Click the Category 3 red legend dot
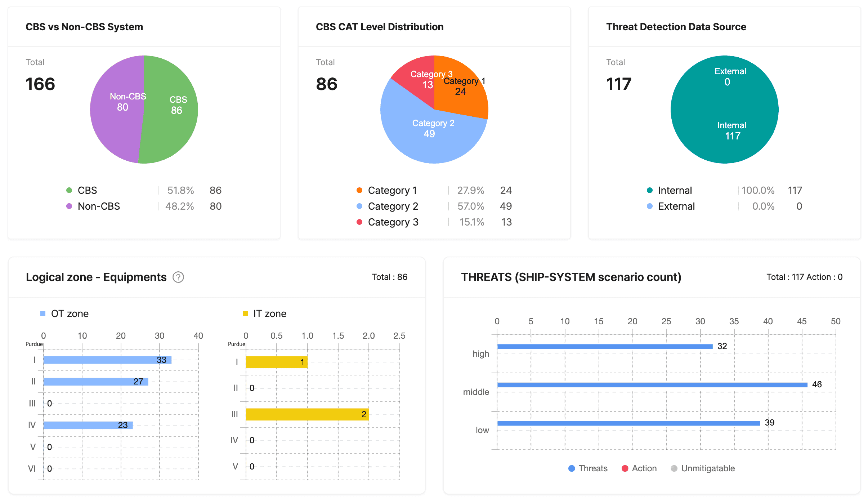Screen dimensions: 868x503 point(359,222)
